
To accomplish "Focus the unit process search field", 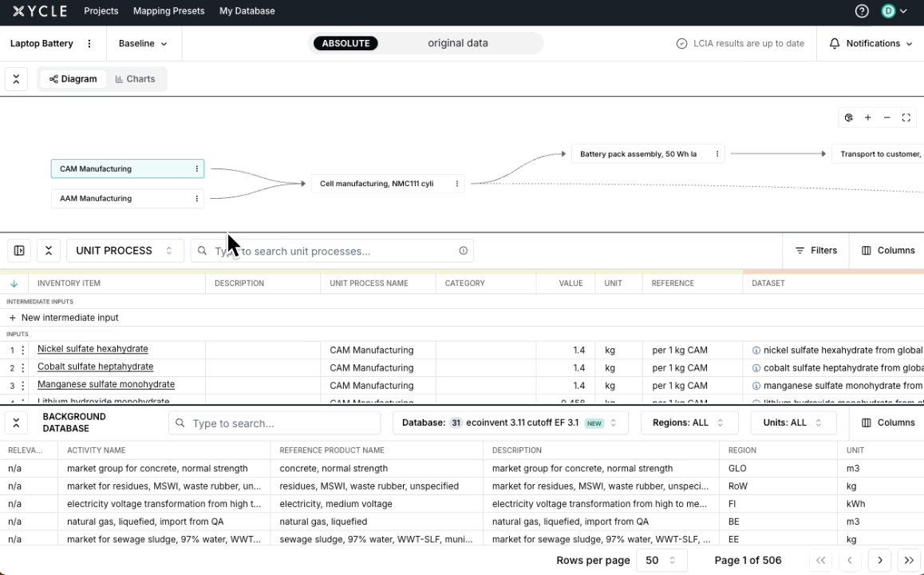I will 331,251.
